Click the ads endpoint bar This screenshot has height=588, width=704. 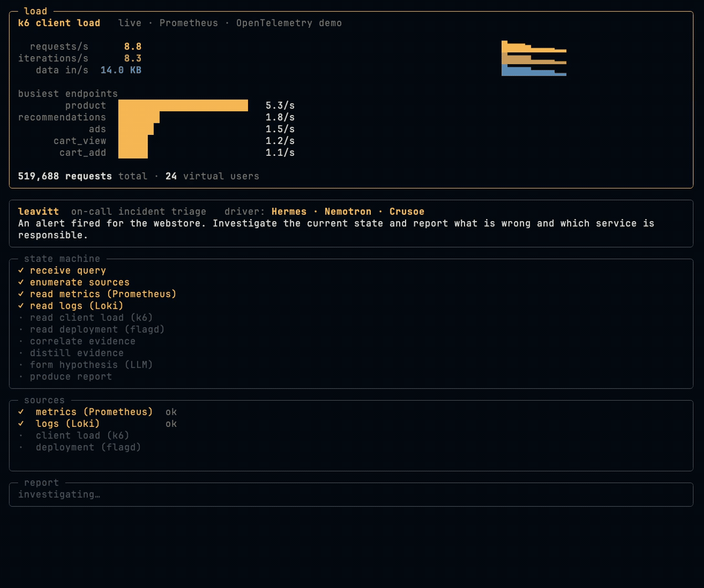(136, 129)
